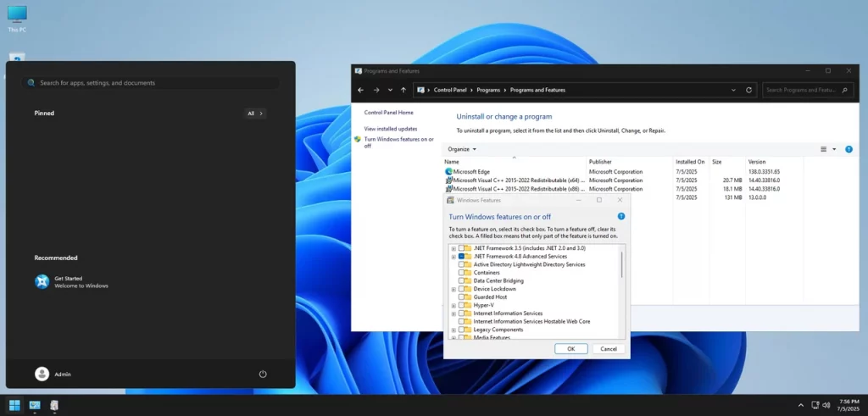Select the Microsoft Edge program entry
Screen dimensions: 868x416
point(471,172)
